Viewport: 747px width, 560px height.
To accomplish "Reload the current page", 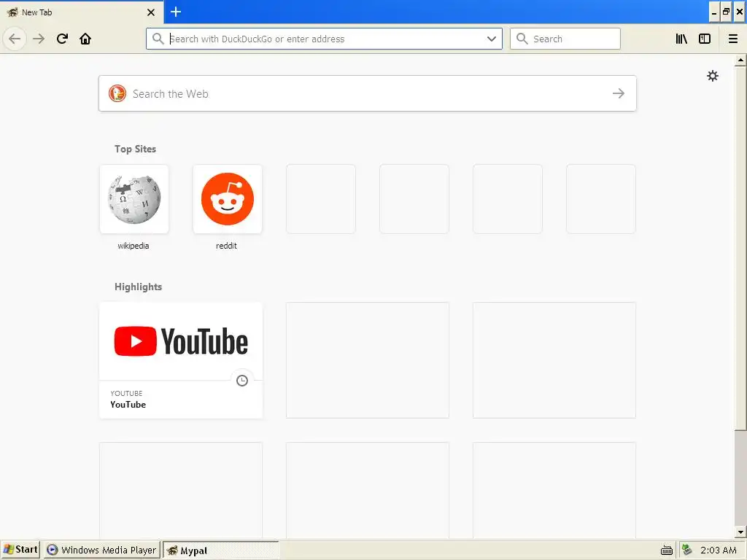I will [x=62, y=39].
